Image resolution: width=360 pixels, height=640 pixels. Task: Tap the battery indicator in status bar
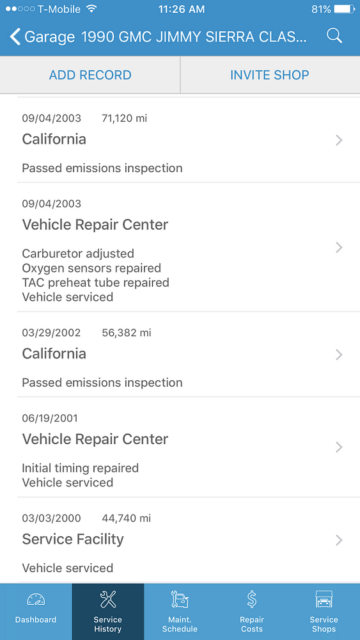344,9
